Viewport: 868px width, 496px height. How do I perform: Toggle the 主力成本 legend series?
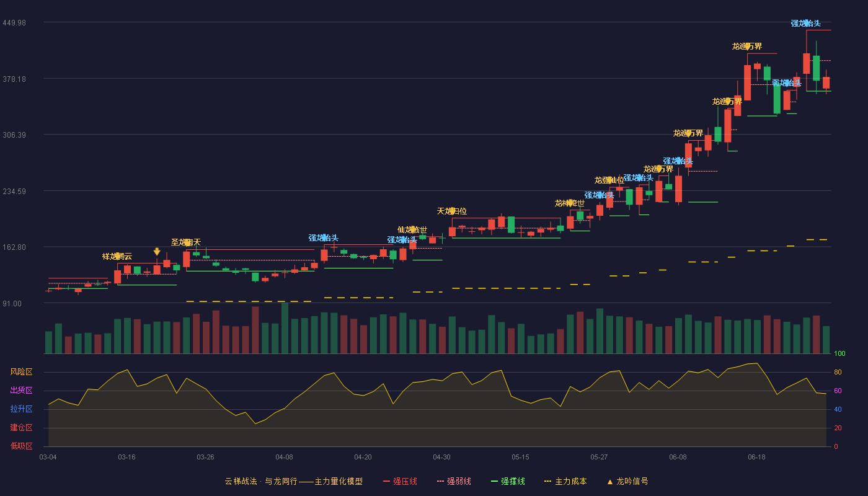[x=565, y=481]
